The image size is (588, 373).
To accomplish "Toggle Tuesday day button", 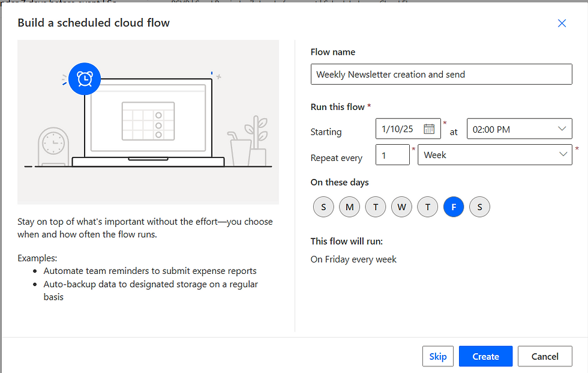I will point(376,207).
